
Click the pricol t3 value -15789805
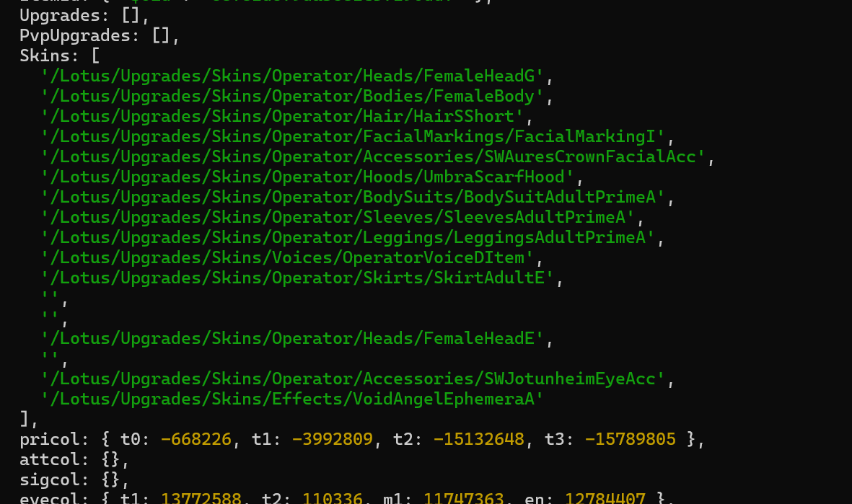(630, 439)
